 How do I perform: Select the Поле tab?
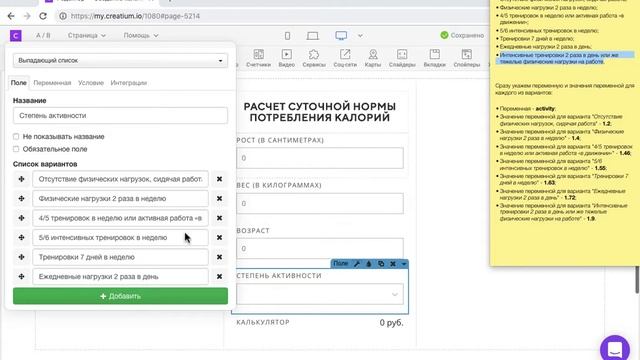click(19, 82)
